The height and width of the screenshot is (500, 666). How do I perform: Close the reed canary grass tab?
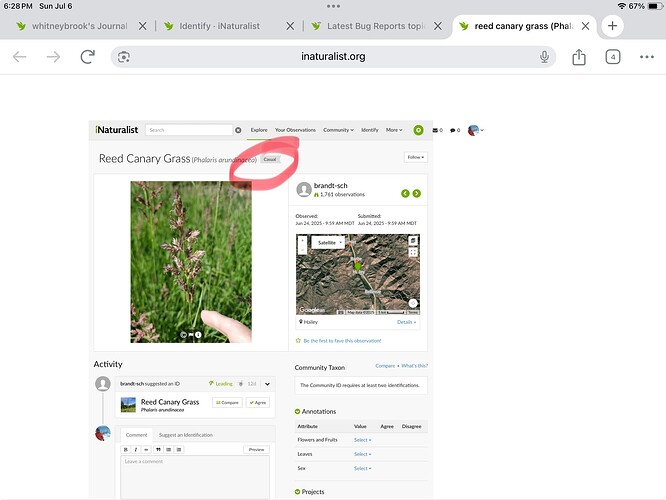585,26
